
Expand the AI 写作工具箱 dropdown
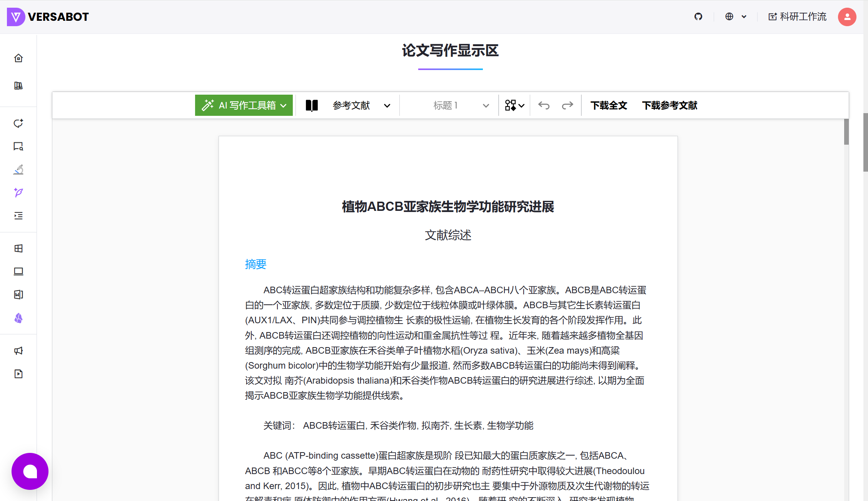[244, 105]
